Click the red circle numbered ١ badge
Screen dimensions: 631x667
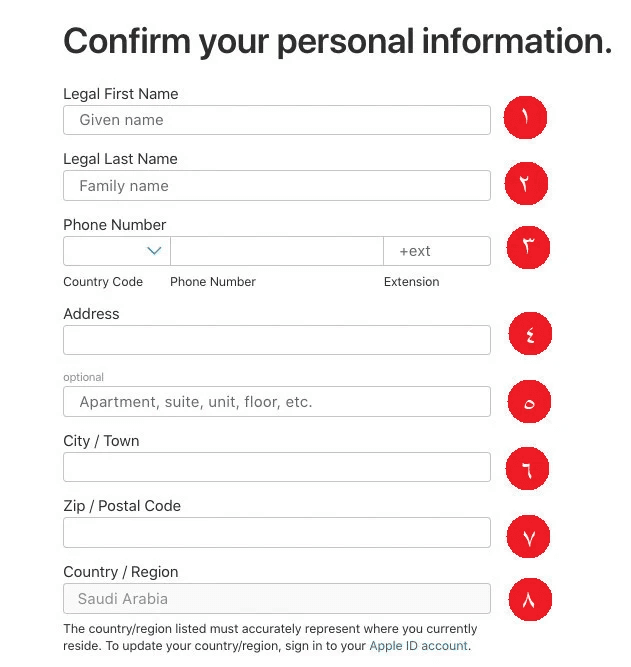pyautogui.click(x=525, y=119)
